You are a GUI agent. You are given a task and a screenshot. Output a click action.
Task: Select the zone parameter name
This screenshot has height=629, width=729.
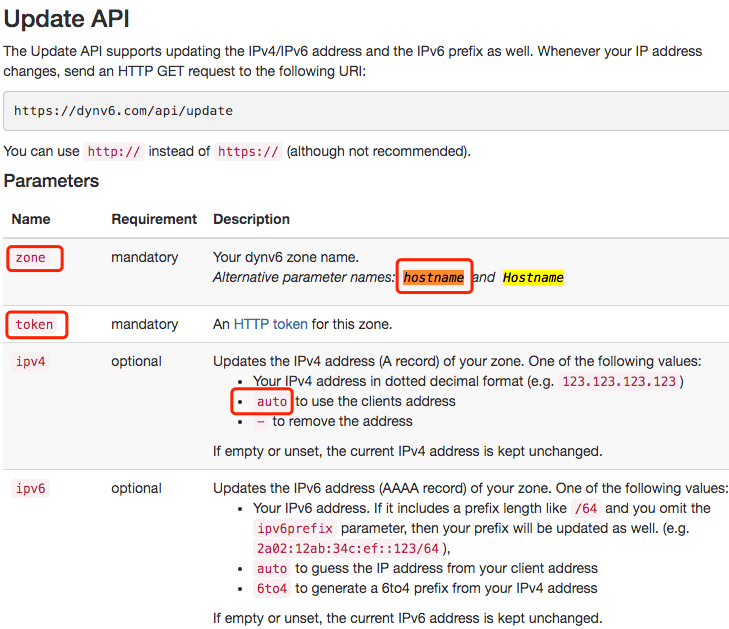(31, 258)
